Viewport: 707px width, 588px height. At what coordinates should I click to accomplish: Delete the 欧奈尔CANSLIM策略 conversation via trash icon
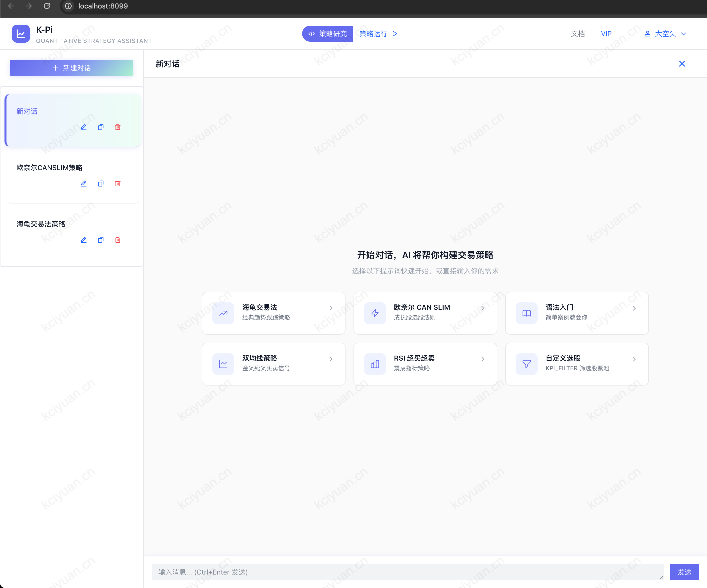point(118,184)
